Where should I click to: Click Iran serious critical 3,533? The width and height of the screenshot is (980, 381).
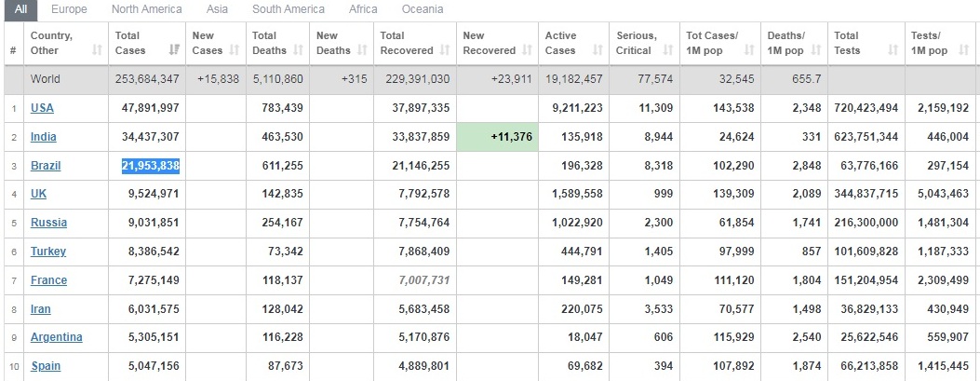tap(659, 309)
